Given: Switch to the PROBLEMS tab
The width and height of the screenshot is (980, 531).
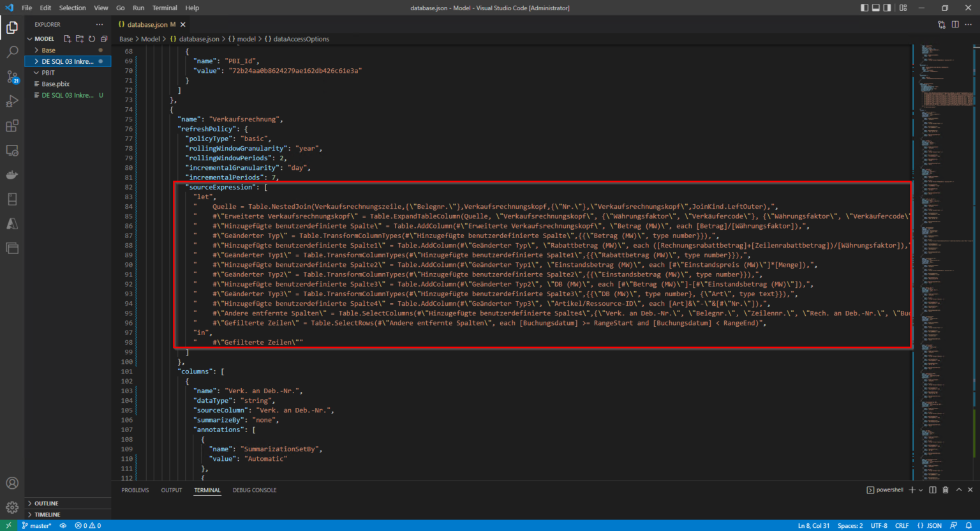Looking at the screenshot, I should [135, 490].
